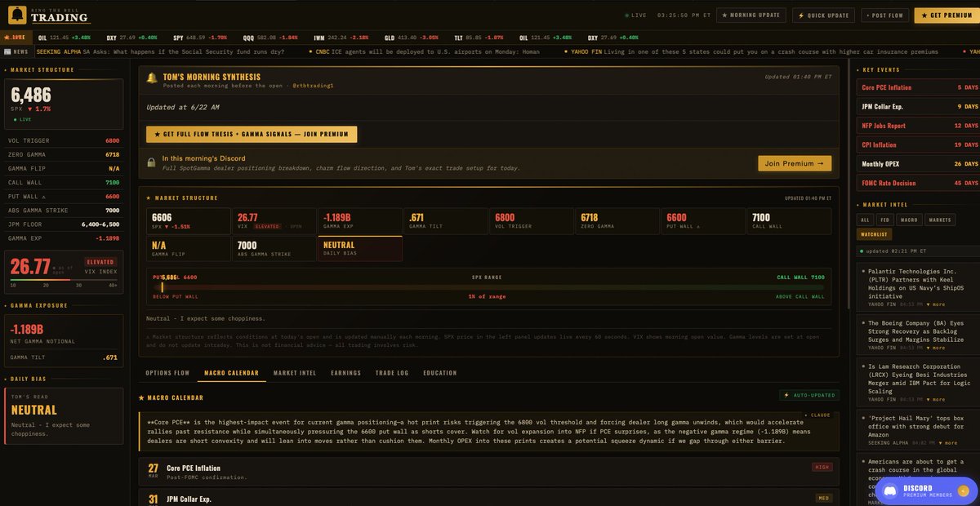Click the SPY 648.59 ticker quote

click(x=199, y=38)
